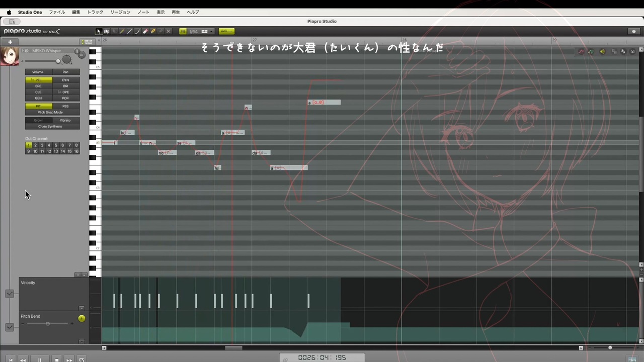The width and height of the screenshot is (644, 362).
Task: Select the arrow pointer tool
Action: pyautogui.click(x=99, y=31)
